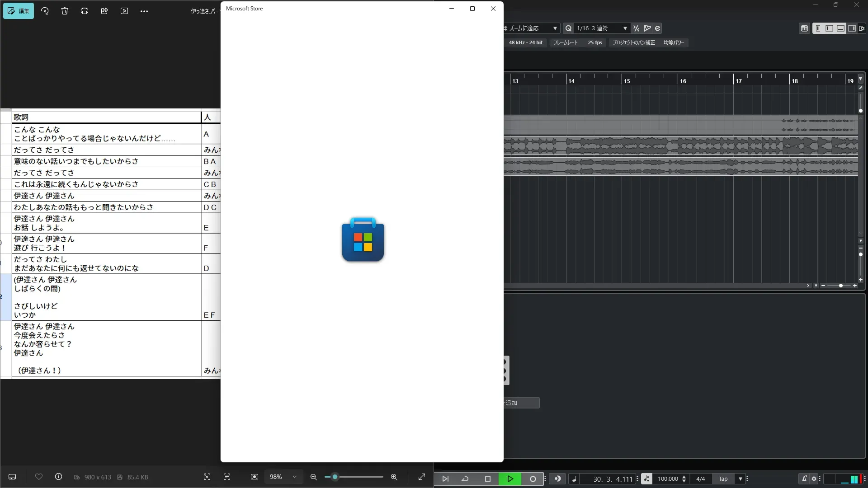868x488 pixels.
Task: Click the 編集 edit button in Photos
Action: point(19,11)
